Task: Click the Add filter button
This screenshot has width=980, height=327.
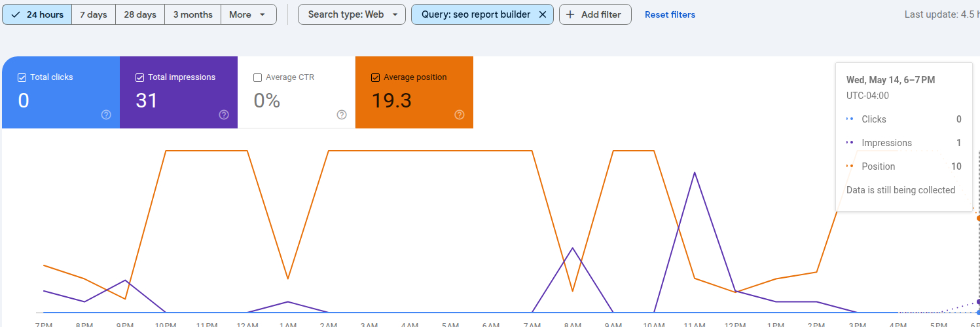Action: (595, 14)
